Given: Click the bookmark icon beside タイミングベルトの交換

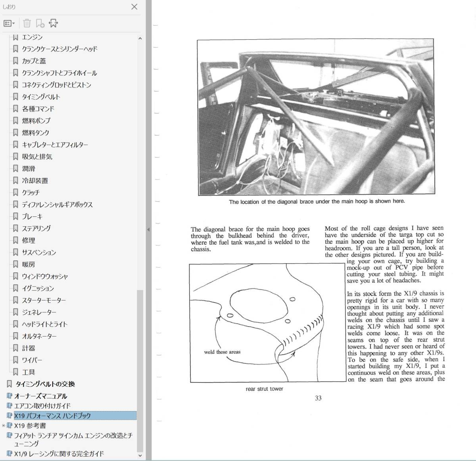Looking at the screenshot, I should [x=10, y=384].
